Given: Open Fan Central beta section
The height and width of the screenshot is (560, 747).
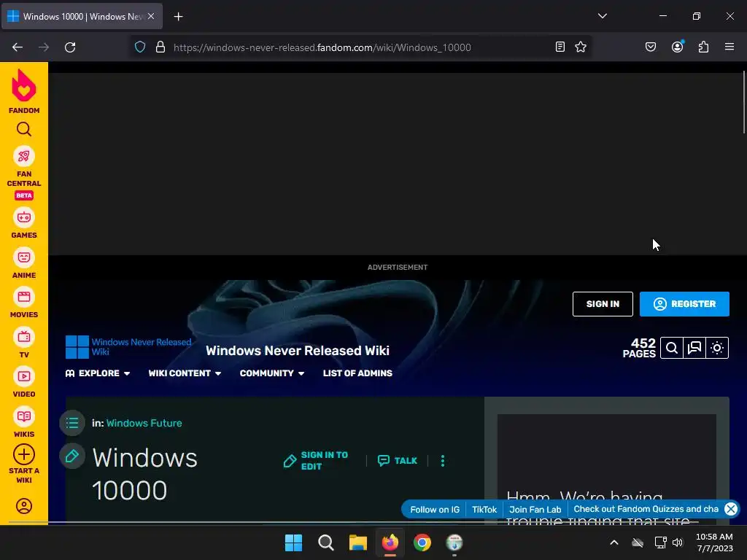Looking at the screenshot, I should point(24,172).
